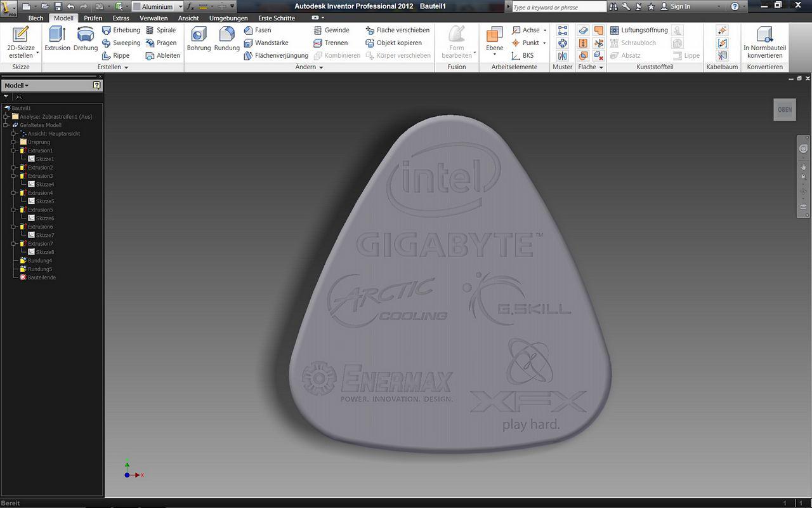
Task: Click the undo arrow in quick access toolbar
Action: coord(70,6)
